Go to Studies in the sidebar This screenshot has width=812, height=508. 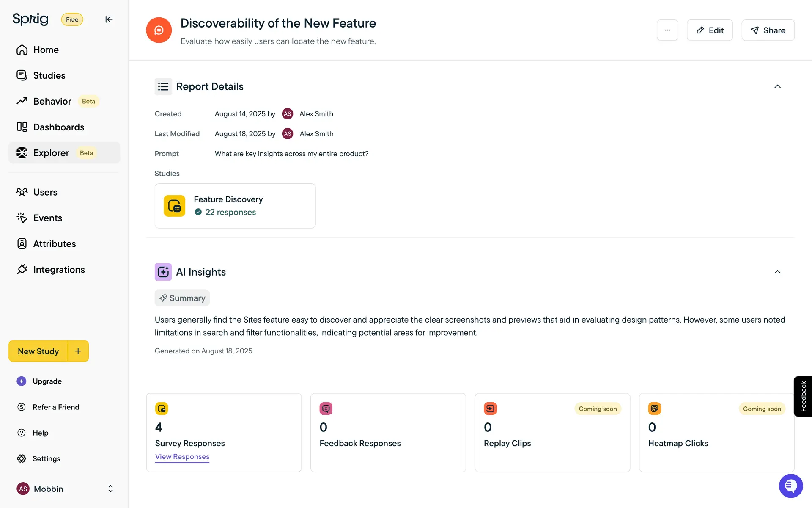click(x=49, y=75)
